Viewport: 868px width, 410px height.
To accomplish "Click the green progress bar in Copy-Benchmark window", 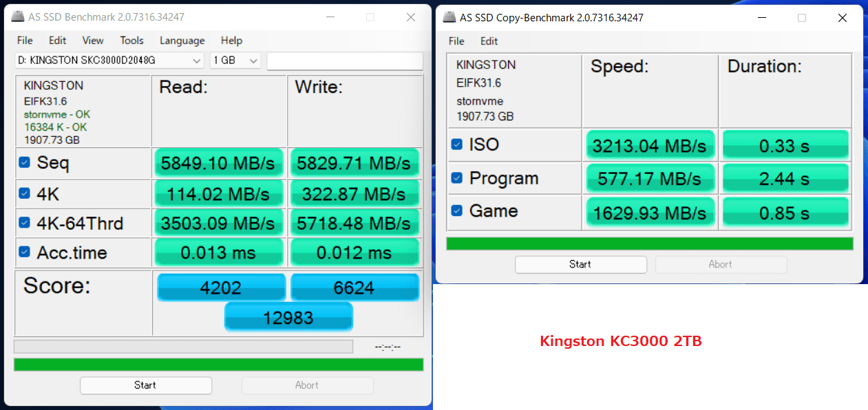I will coord(650,244).
